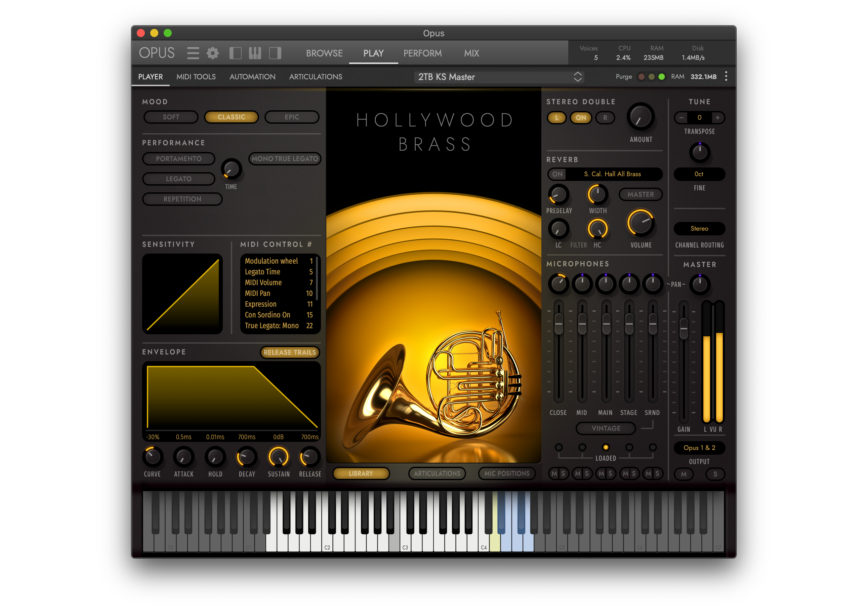This screenshot has width=868, height=608.
Task: Select the Soft mood
Action: [x=171, y=117]
